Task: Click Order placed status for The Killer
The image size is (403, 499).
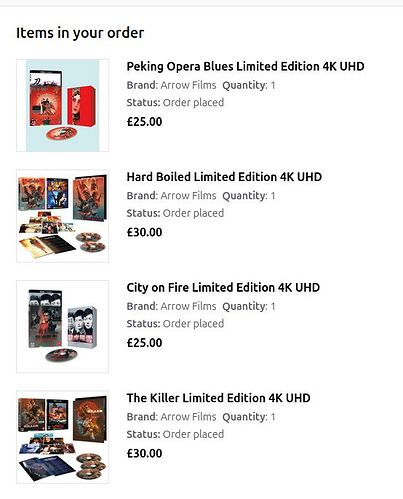Action: pos(193,434)
